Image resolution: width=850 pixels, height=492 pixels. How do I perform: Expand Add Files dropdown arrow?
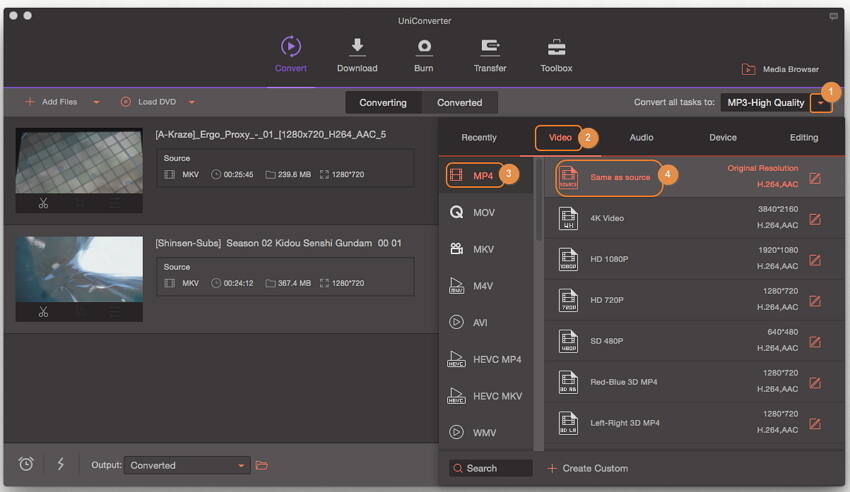coord(96,102)
